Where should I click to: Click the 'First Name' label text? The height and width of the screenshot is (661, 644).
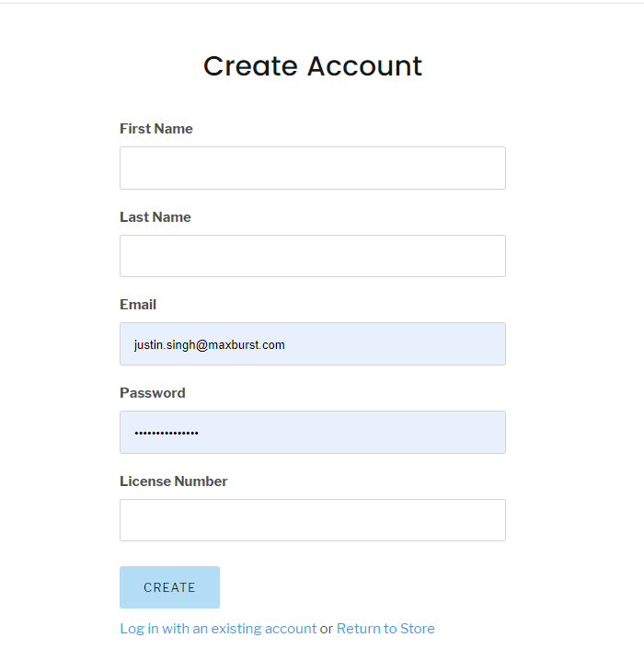tap(156, 129)
